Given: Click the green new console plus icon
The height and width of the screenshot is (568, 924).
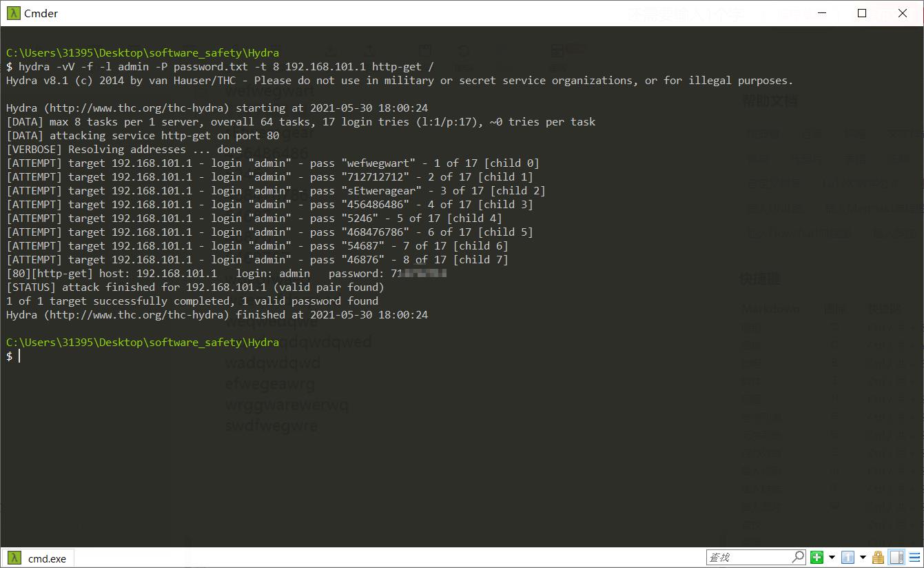Looking at the screenshot, I should pyautogui.click(x=817, y=557).
